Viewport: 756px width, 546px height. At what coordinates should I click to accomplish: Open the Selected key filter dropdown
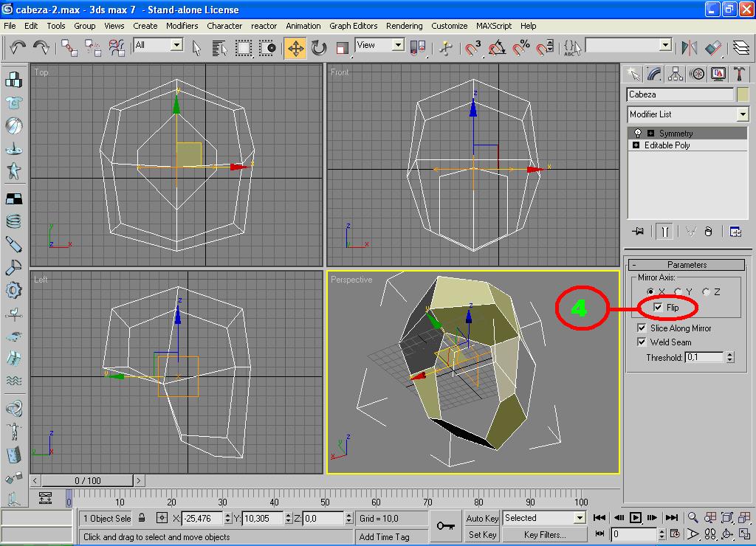click(x=579, y=518)
